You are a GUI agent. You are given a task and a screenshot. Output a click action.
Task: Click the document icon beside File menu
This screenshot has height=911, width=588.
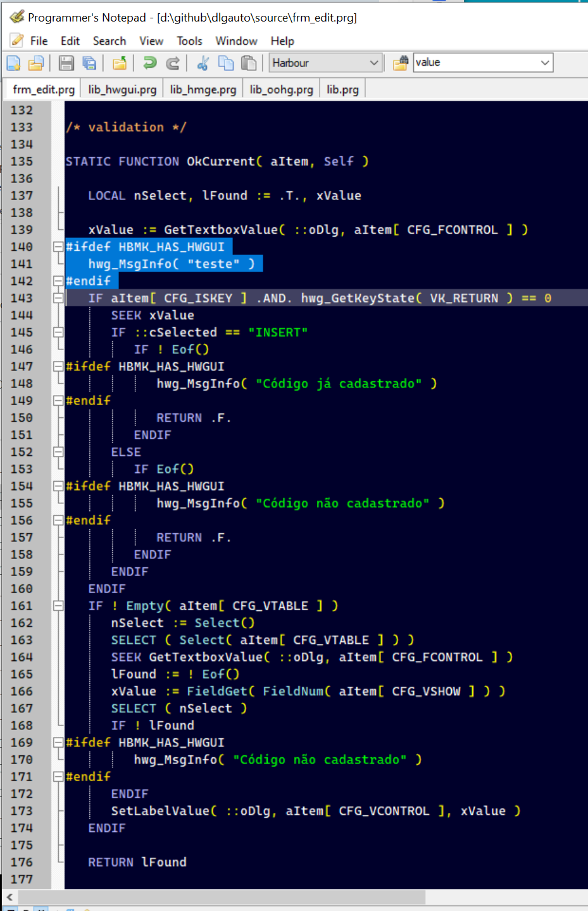[x=17, y=41]
